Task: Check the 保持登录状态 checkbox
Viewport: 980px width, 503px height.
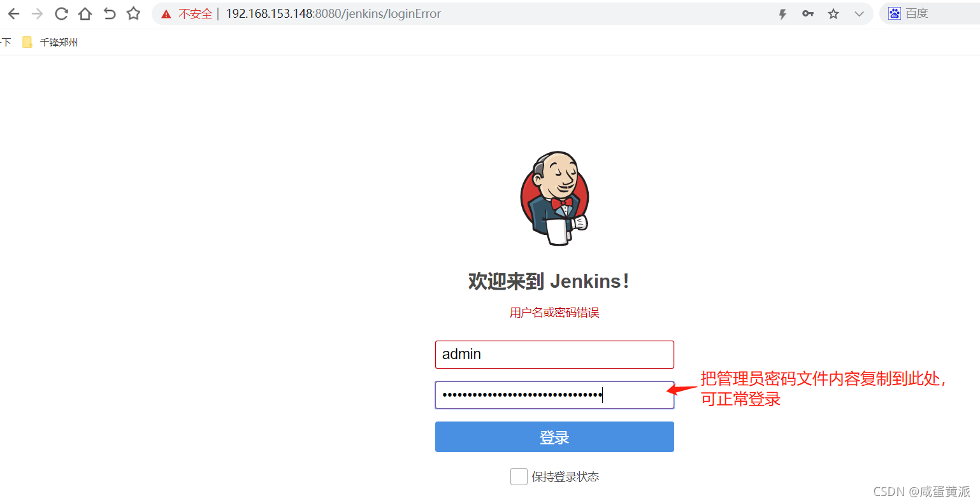Action: [x=519, y=476]
